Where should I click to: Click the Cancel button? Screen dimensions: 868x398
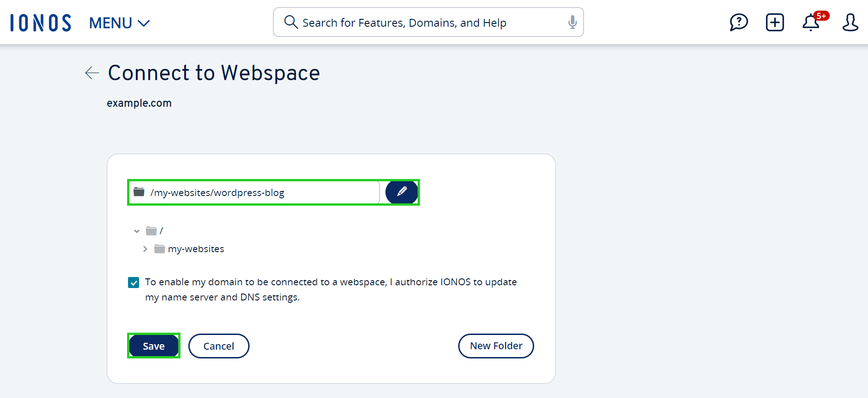click(219, 346)
